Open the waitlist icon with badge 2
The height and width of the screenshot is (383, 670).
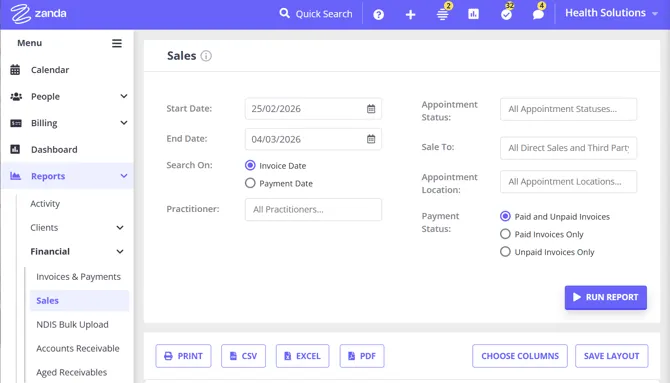click(443, 14)
